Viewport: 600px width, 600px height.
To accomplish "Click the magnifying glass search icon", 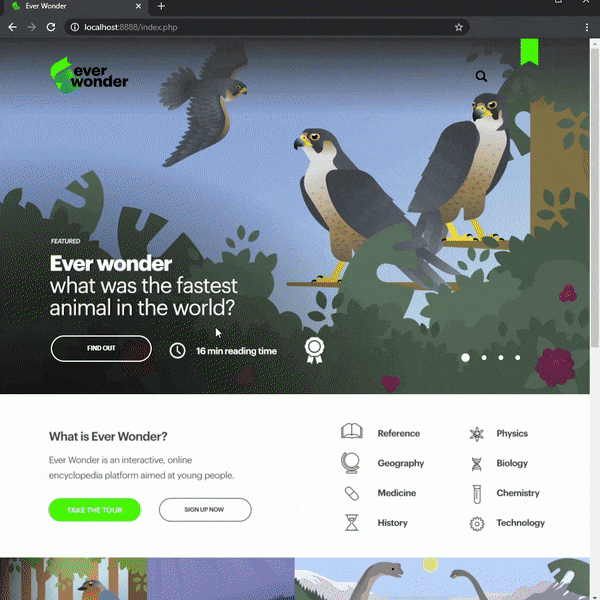I will (x=481, y=76).
